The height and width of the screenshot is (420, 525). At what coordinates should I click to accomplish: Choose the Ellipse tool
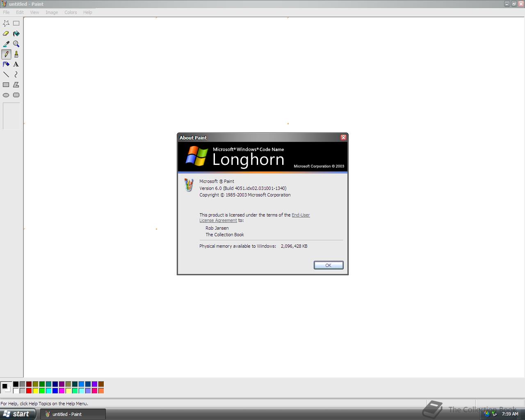[6, 95]
